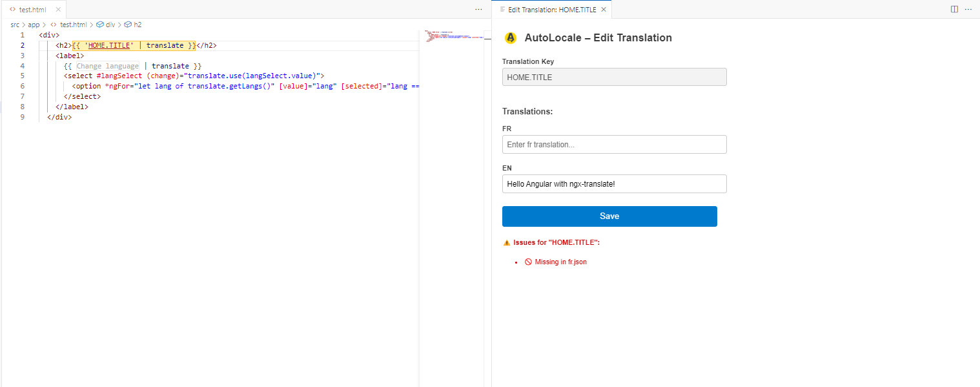980x387 pixels.
Task: Focus the Translation Key field HOME.TITLE
Action: click(615, 77)
